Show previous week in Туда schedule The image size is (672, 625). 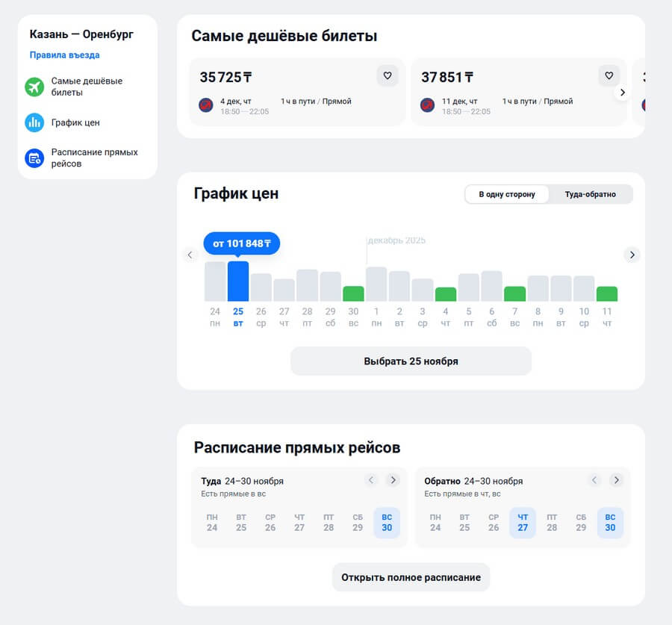tap(371, 480)
